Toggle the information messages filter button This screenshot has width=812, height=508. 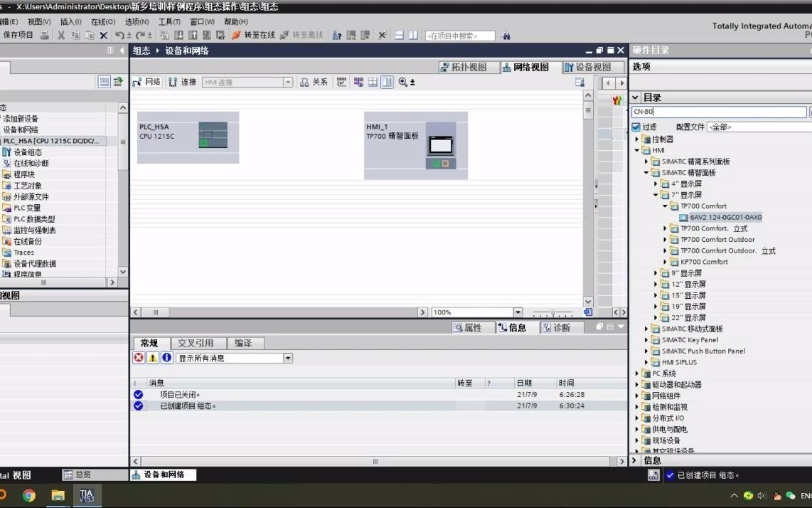click(167, 358)
